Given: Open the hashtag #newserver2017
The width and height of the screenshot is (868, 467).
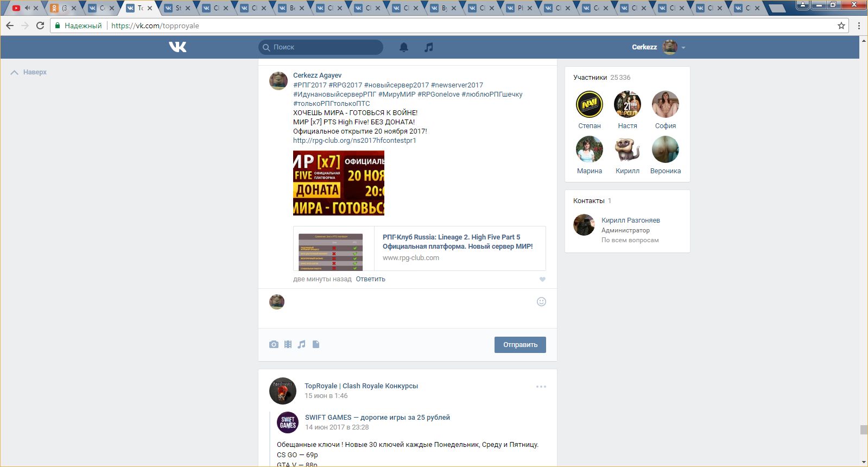Looking at the screenshot, I should 457,85.
